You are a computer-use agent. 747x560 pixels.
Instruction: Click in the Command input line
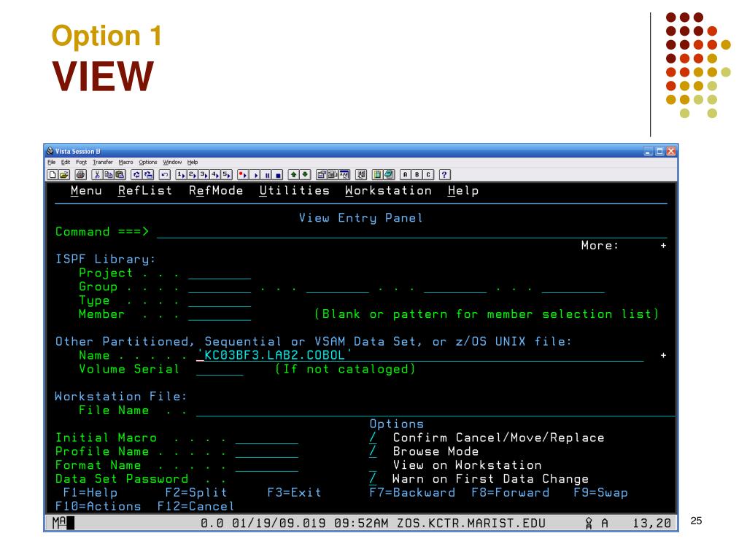point(412,232)
